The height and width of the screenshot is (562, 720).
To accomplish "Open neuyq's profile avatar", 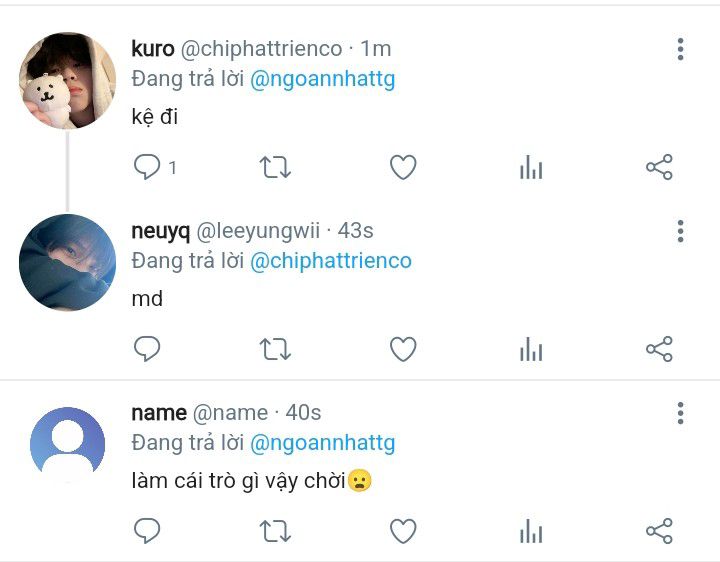I will [x=68, y=263].
